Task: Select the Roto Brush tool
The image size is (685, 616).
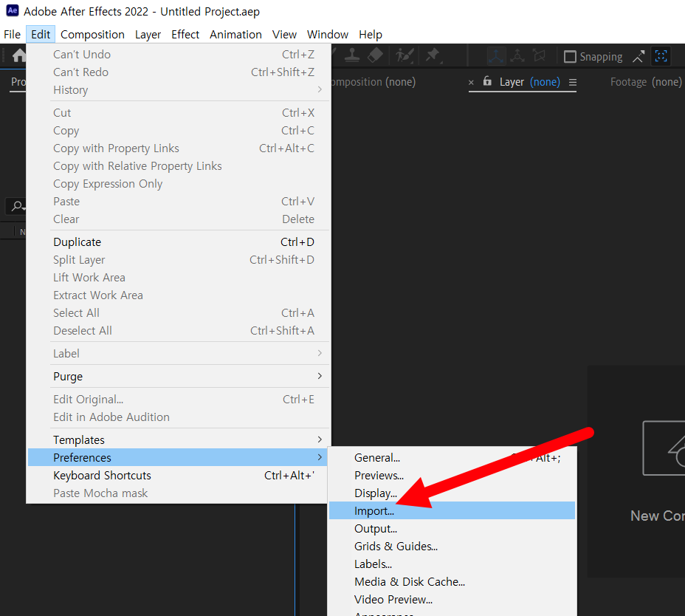Action: pos(405,56)
